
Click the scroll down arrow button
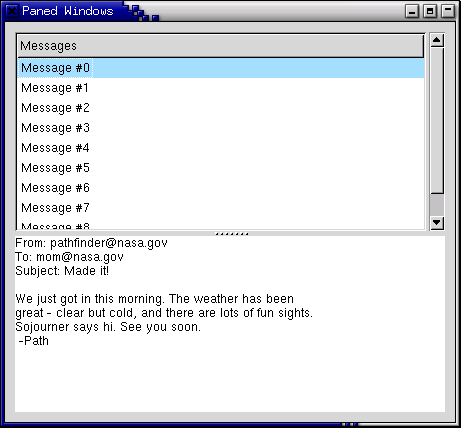click(x=437, y=222)
